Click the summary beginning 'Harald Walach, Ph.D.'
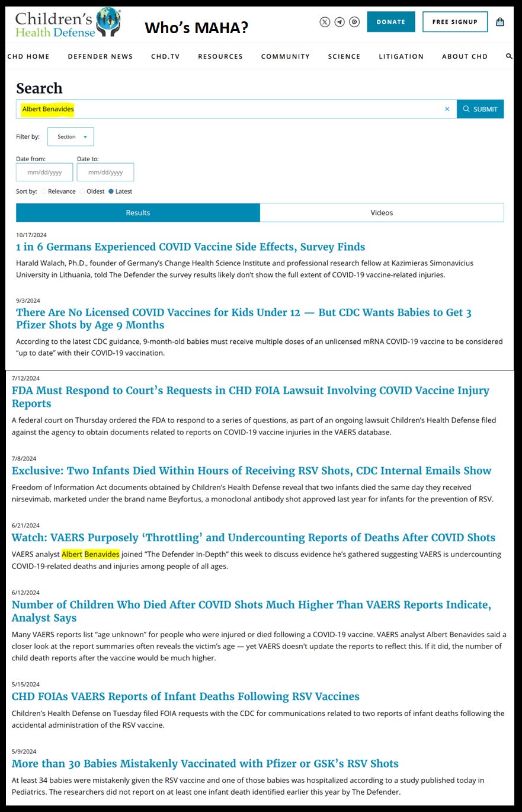This screenshot has width=522, height=812. point(245,268)
